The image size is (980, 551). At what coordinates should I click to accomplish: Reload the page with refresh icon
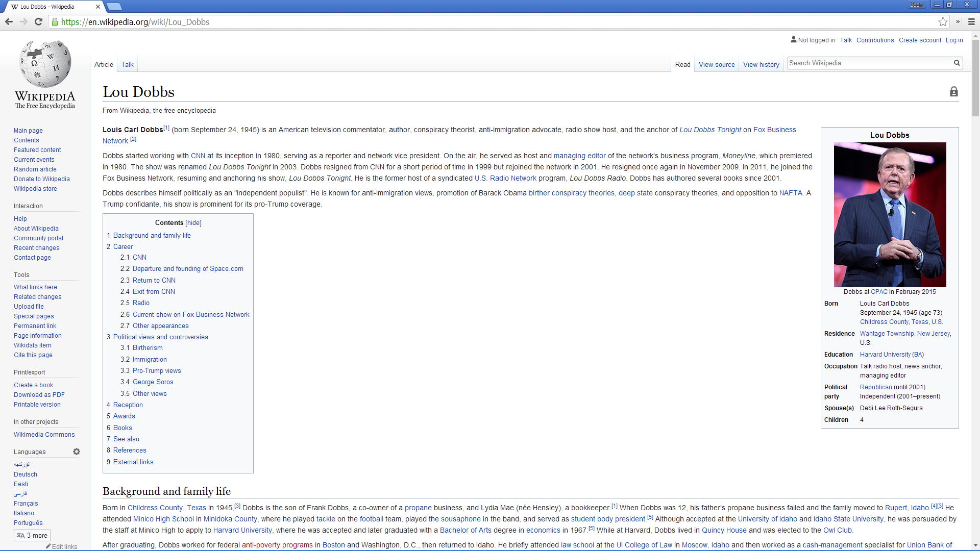click(x=38, y=22)
